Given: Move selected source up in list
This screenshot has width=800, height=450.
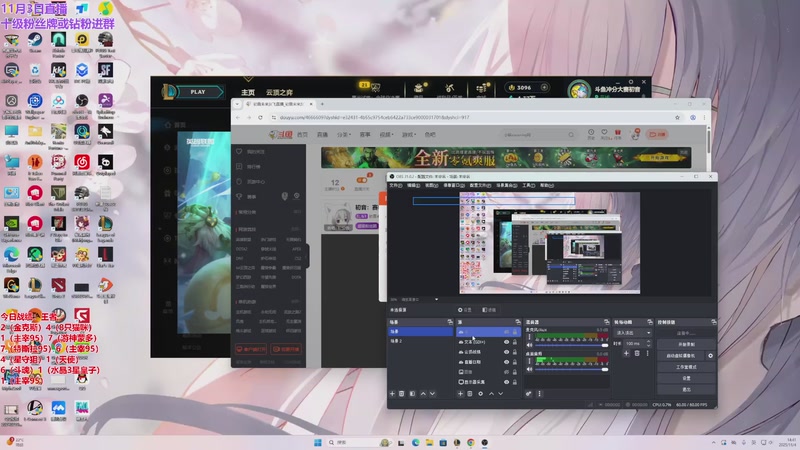Looking at the screenshot, I should tap(491, 394).
